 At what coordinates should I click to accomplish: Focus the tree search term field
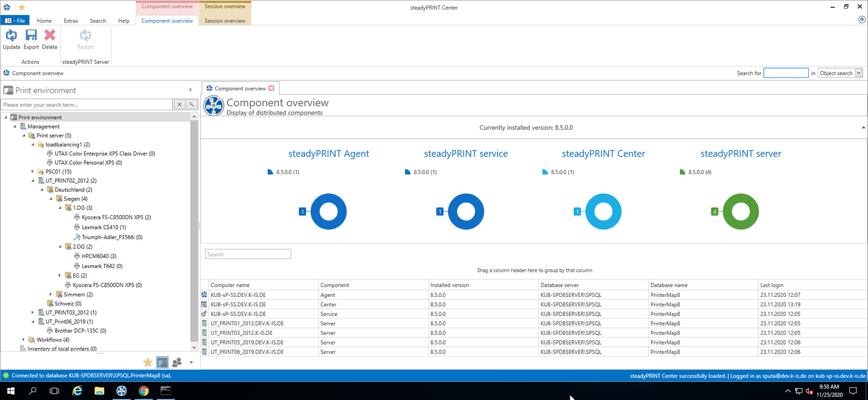pos(87,105)
